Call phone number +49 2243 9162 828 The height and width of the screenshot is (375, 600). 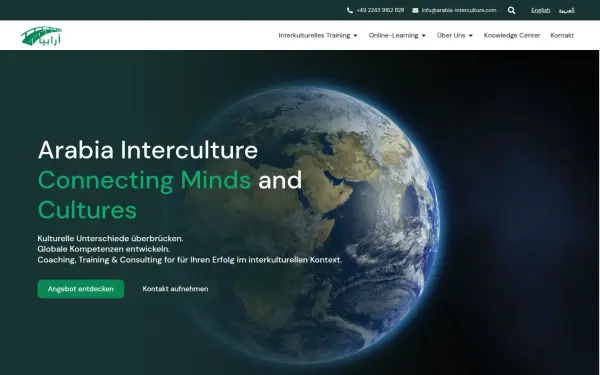coord(380,10)
